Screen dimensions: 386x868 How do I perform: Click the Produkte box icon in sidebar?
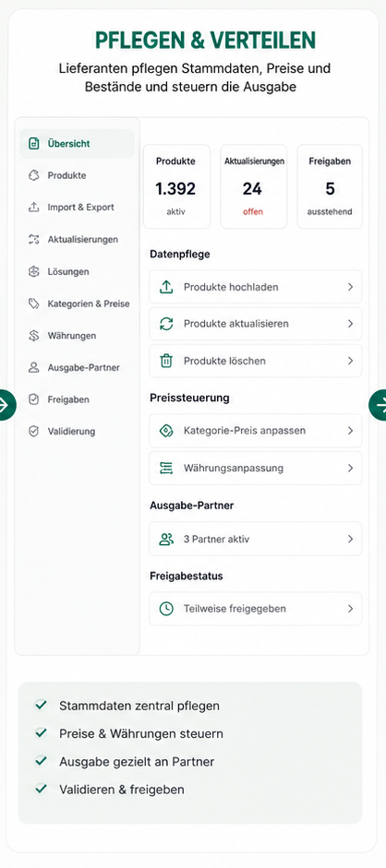[34, 175]
